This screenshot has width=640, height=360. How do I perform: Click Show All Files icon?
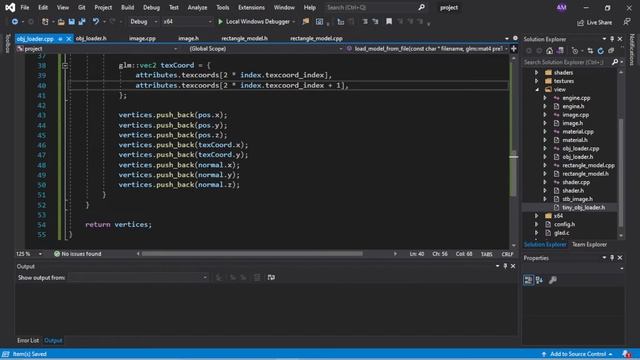pyautogui.click(x=611, y=51)
